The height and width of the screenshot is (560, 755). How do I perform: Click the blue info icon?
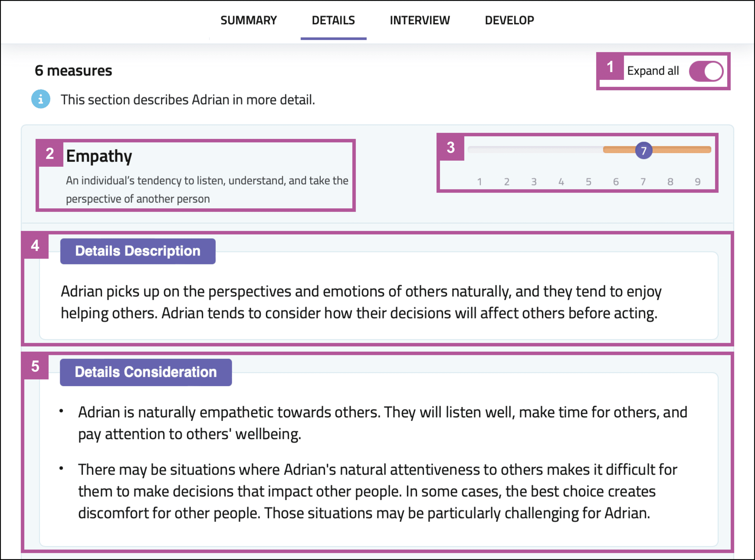(x=41, y=99)
